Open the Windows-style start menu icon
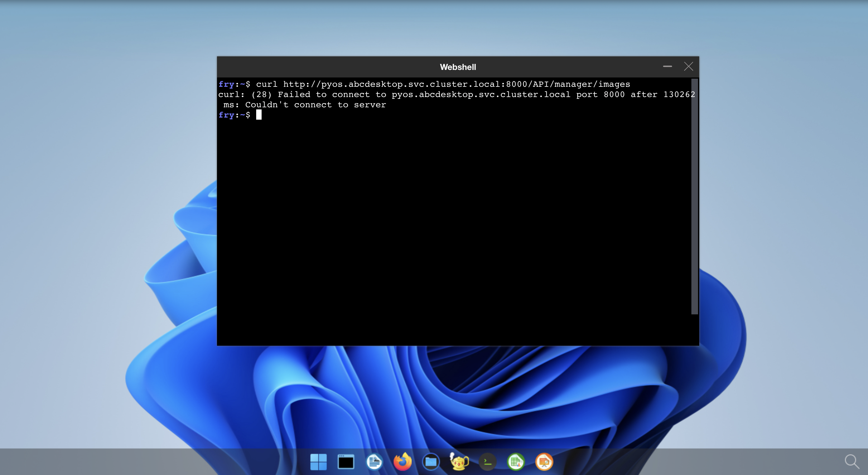Screen dimensions: 868x475 click(318, 461)
